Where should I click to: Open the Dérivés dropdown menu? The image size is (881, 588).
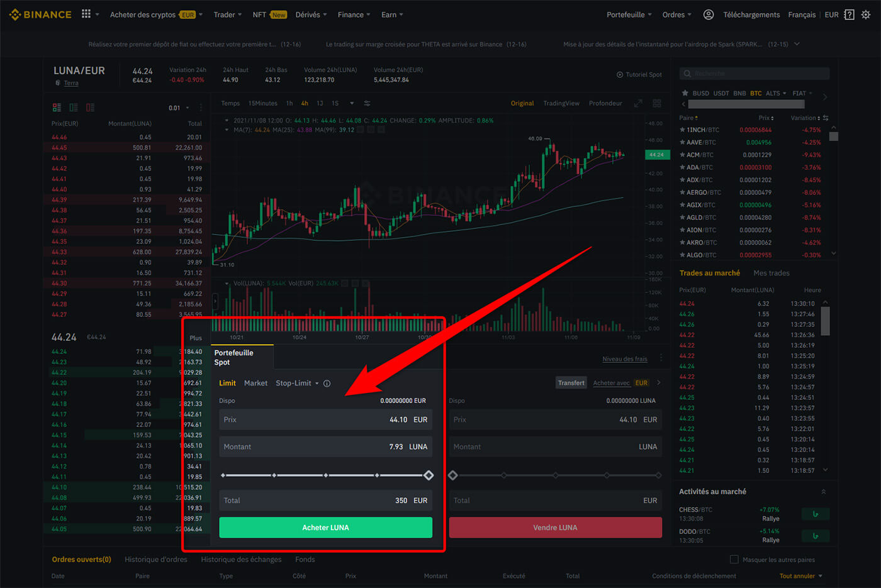pyautogui.click(x=311, y=14)
